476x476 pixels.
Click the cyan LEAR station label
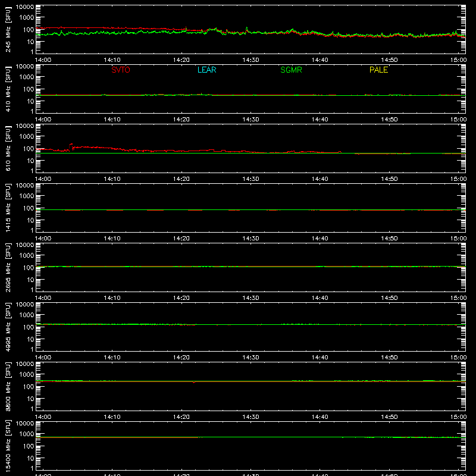pyautogui.click(x=206, y=70)
